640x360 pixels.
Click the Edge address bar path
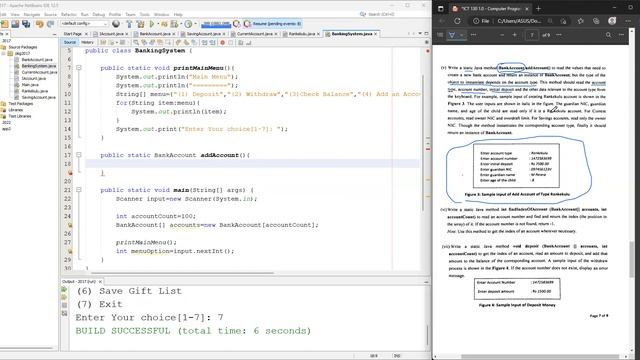[519, 21]
